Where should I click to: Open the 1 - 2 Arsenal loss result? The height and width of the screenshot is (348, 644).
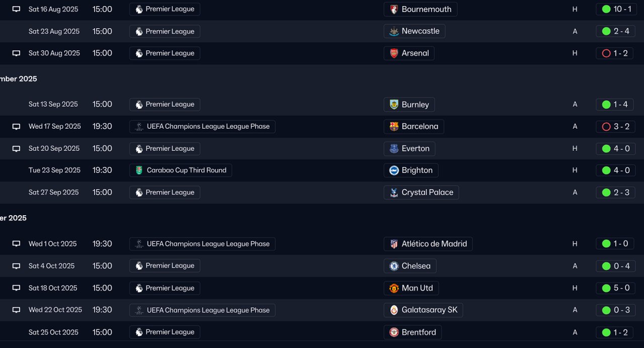[616, 53]
